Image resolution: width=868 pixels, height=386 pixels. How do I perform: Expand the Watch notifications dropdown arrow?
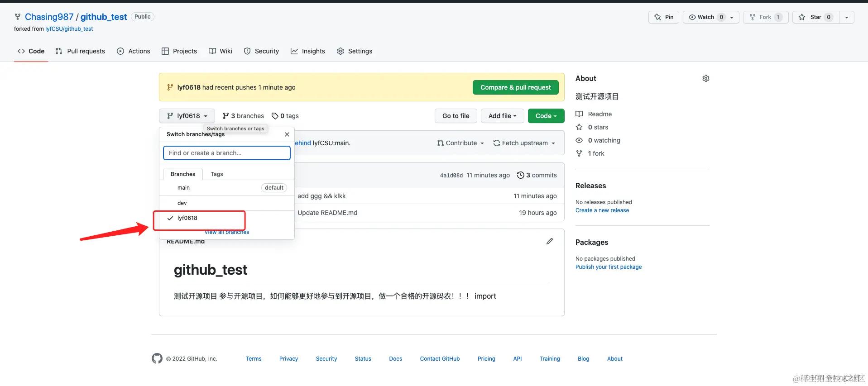coord(732,17)
